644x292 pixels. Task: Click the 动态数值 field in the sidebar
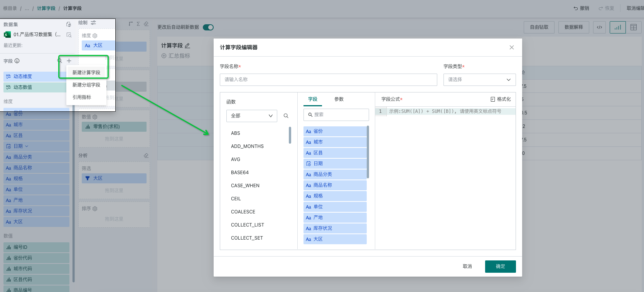[x=35, y=87]
